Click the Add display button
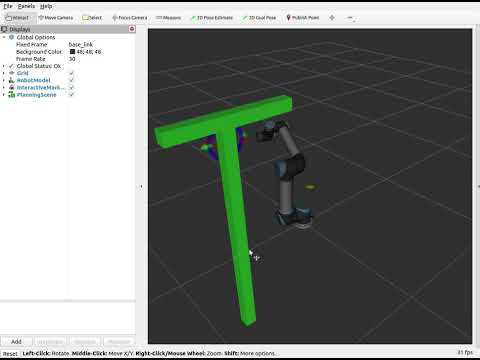This screenshot has width=480, height=360. pyautogui.click(x=16, y=342)
